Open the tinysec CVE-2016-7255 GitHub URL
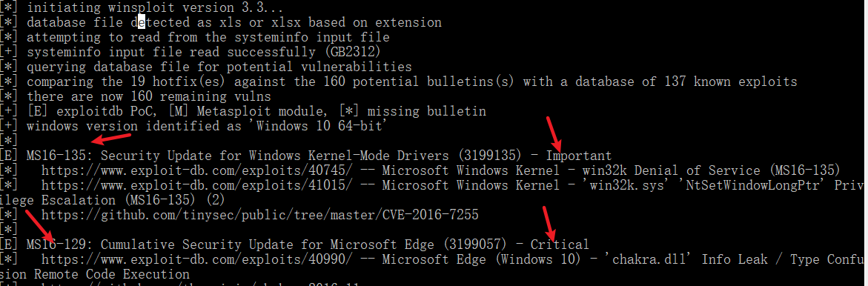This screenshot has width=868, height=286. (x=259, y=215)
